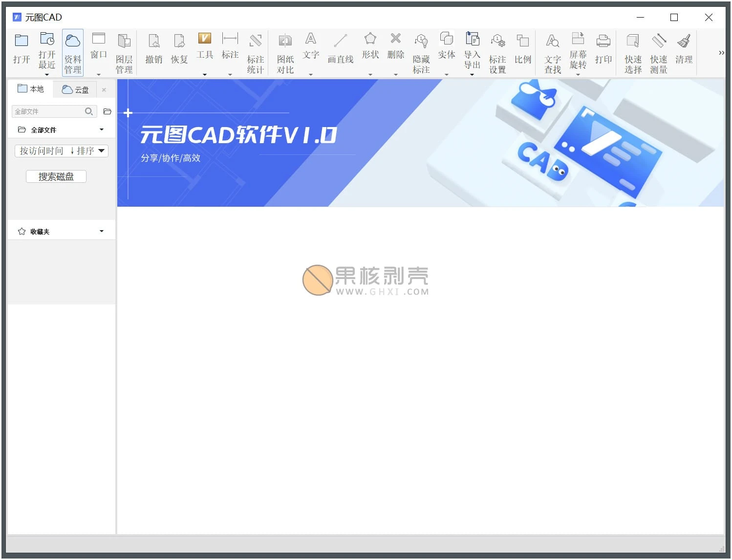The width and height of the screenshot is (732, 560).
Task: Show more toolbar items via overflow chevron
Action: point(721,53)
